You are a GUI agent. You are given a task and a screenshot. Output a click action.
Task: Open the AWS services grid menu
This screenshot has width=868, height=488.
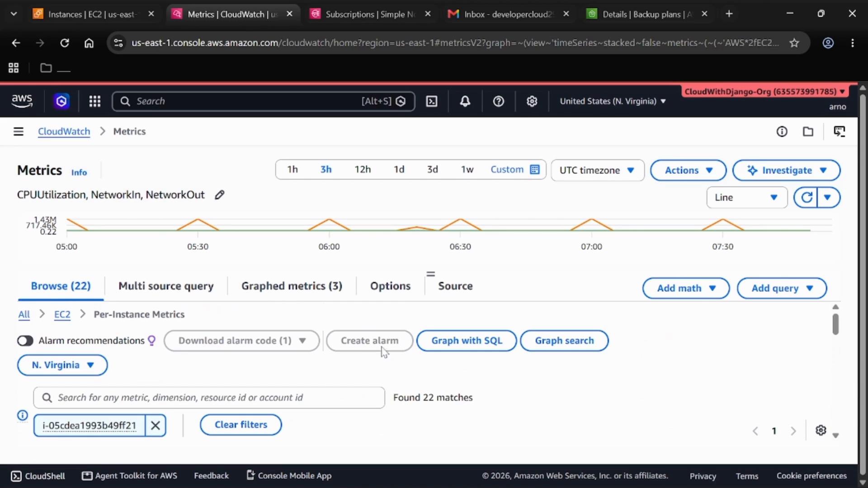(x=94, y=101)
